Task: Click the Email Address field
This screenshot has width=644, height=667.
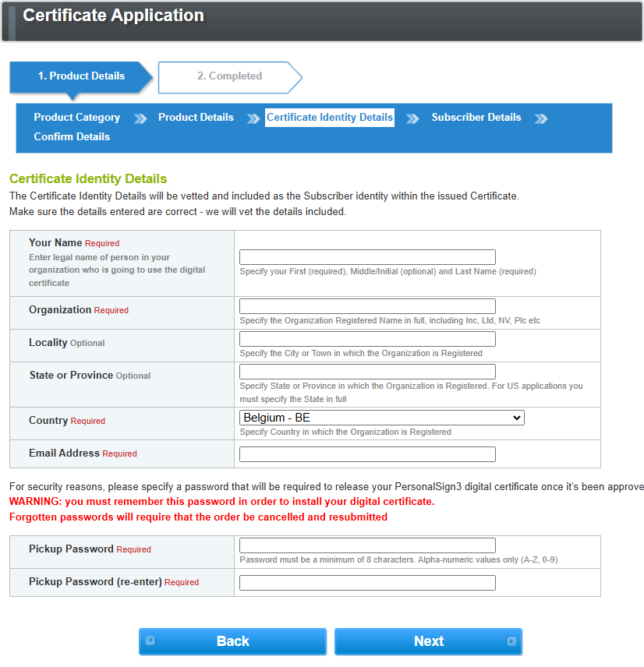Action: [x=367, y=454]
